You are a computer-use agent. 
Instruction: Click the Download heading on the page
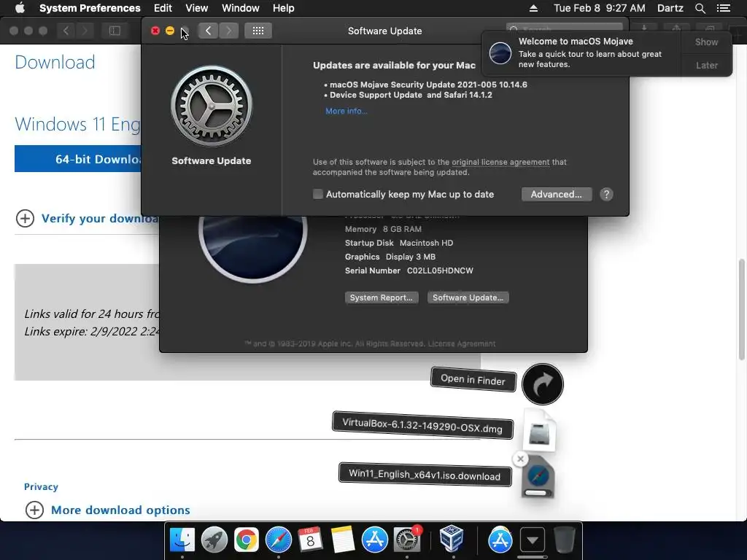click(55, 62)
